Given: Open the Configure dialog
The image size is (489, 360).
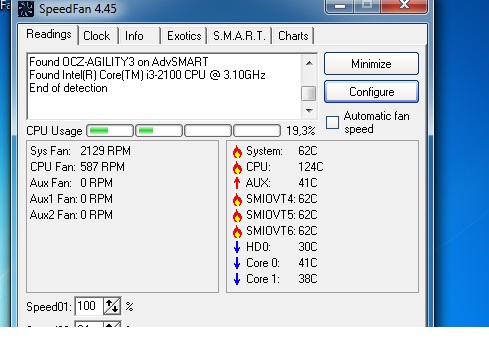Looking at the screenshot, I should tap(371, 92).
